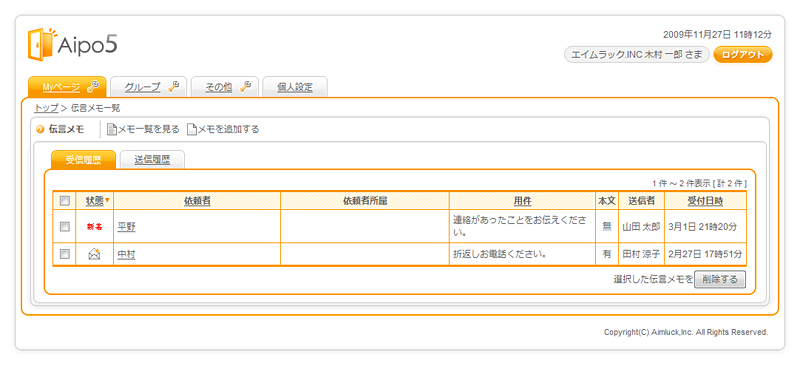Click the Copyright(C) Aimluck,Inc. footer text
Image resolution: width=800 pixels, height=377 pixels.
coord(686,332)
